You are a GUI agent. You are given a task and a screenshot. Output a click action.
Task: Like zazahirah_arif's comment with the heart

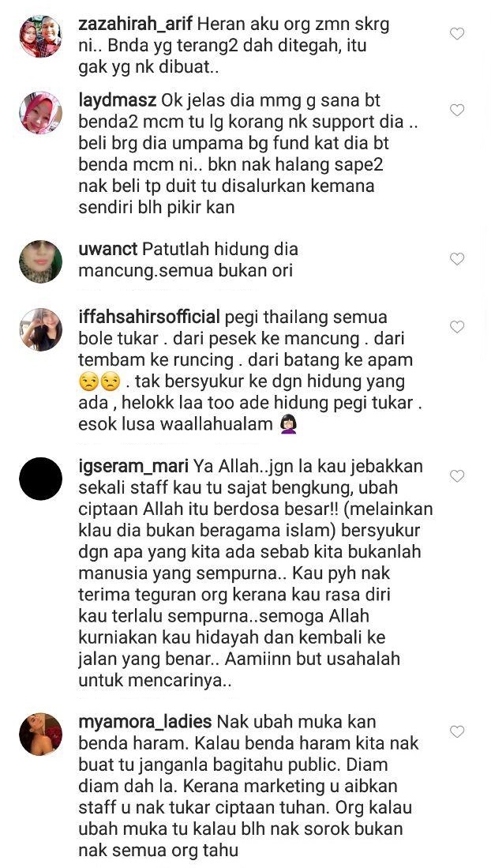click(x=457, y=34)
